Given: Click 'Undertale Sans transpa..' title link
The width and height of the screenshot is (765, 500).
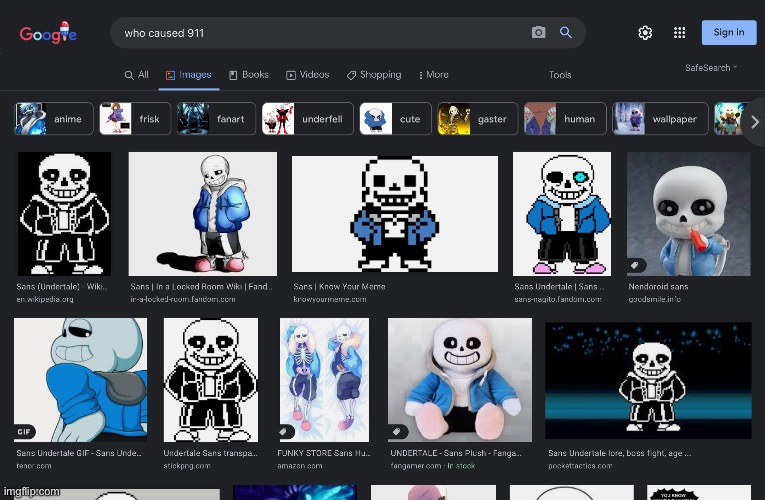Looking at the screenshot, I should 210,453.
